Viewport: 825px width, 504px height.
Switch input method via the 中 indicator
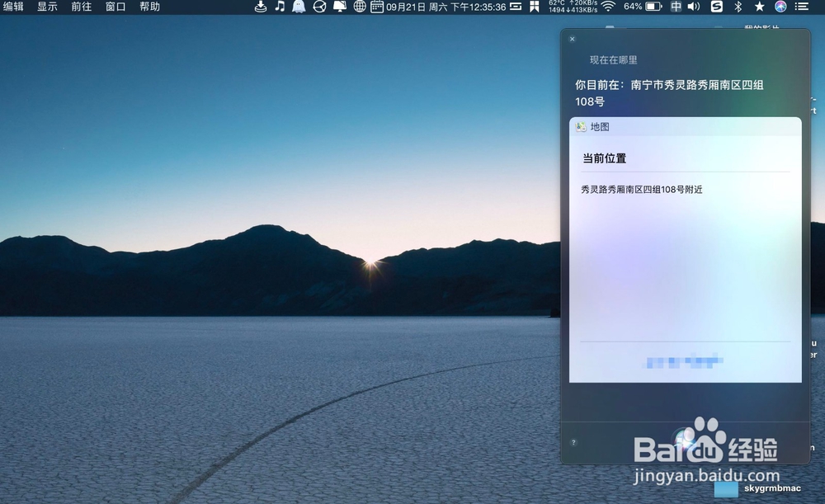click(x=675, y=7)
